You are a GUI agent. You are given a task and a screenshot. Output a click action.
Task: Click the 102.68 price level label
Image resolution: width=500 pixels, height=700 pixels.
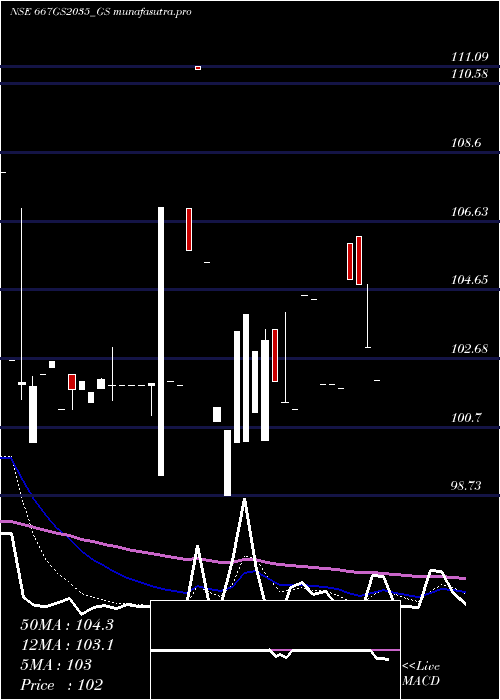tap(470, 349)
